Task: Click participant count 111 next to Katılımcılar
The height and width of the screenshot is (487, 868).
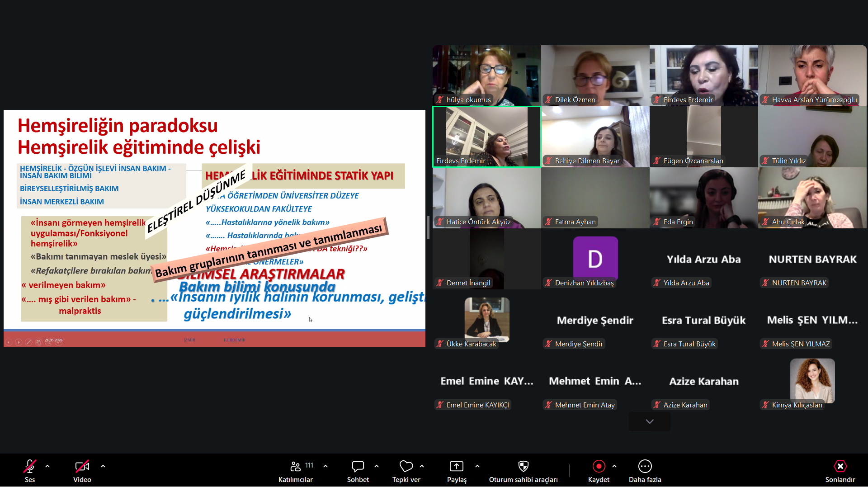Action: (x=309, y=465)
